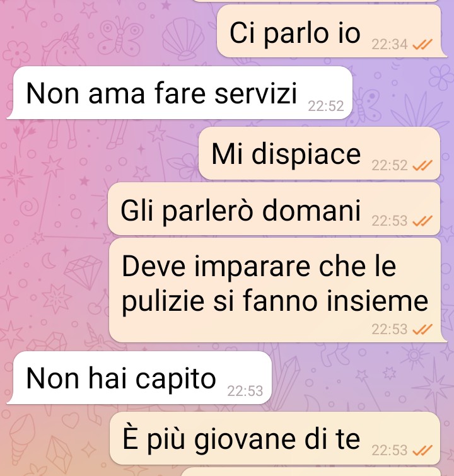Click the 22:53 timestamp on "Gli parlerò domani"
The width and height of the screenshot is (454, 476).
click(x=389, y=221)
